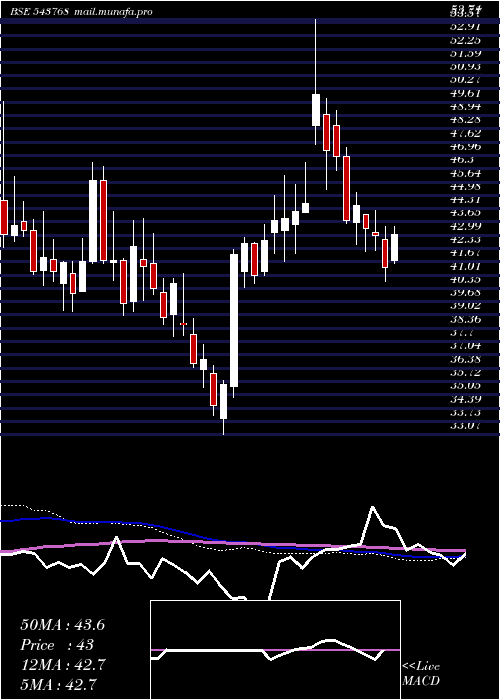Open the MACD inset chart panel
Image resolution: width=500 pixels, height=700 pixels.
275,650
